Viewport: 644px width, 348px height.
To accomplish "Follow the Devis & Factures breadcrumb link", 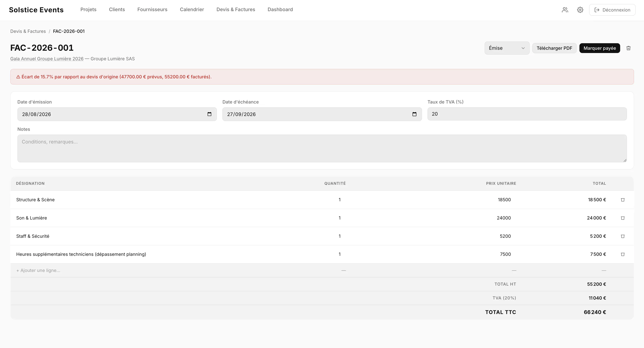I will pos(28,31).
